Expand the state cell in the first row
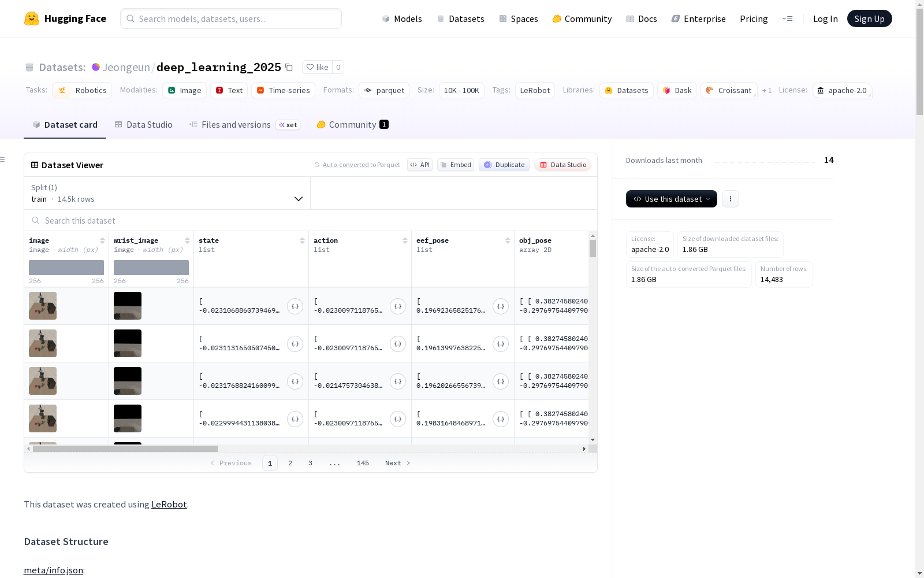 295,306
